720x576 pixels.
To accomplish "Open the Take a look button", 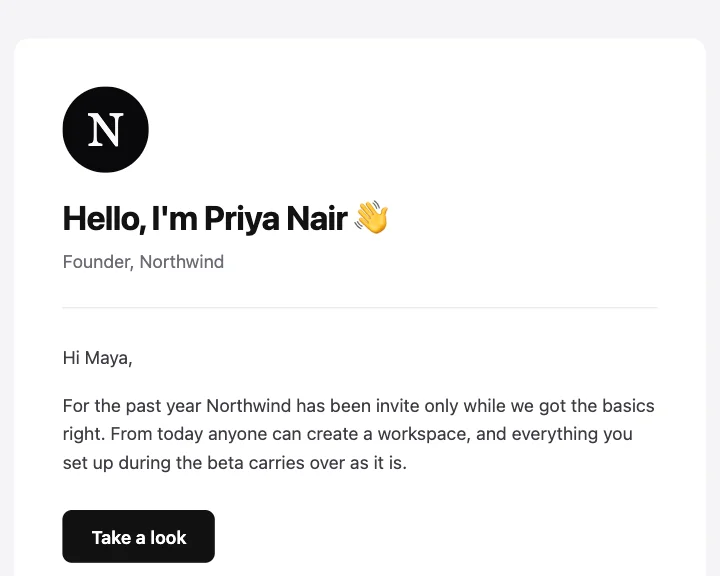I will click(x=139, y=536).
